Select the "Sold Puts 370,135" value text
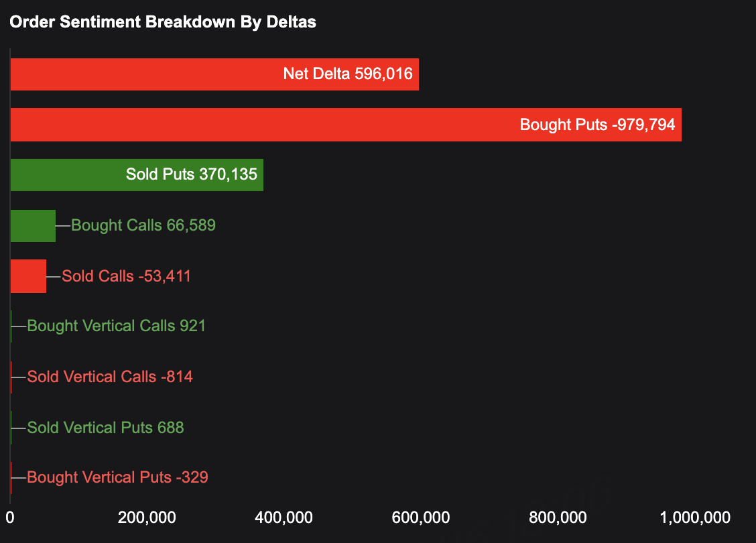 (x=192, y=175)
